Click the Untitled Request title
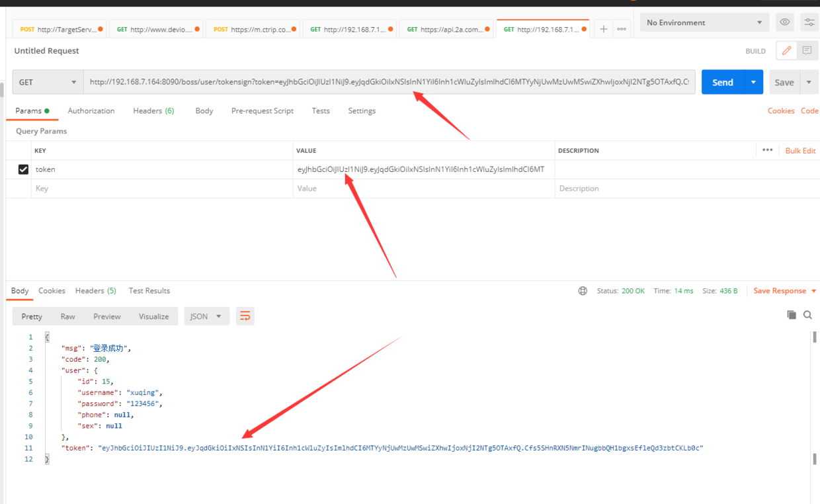 [x=46, y=51]
